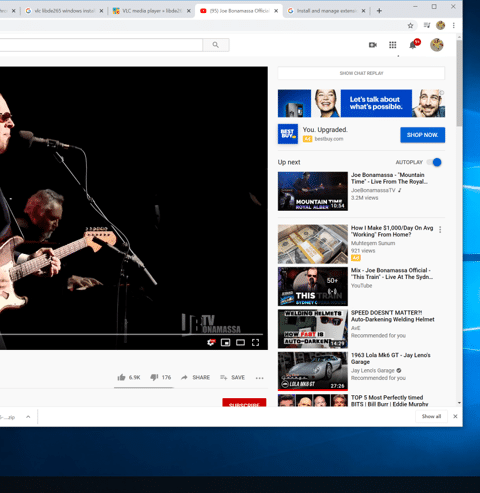This screenshot has width=480, height=493.
Task: Click Show all downloads
Action: tap(431, 416)
